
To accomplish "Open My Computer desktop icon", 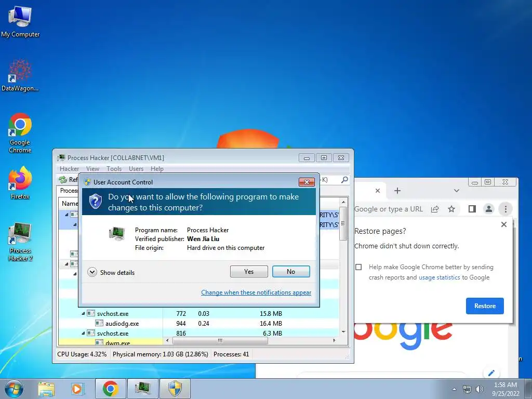I will [20, 21].
